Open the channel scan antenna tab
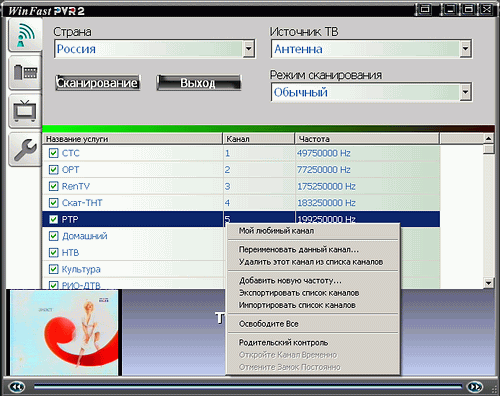 tap(25, 35)
